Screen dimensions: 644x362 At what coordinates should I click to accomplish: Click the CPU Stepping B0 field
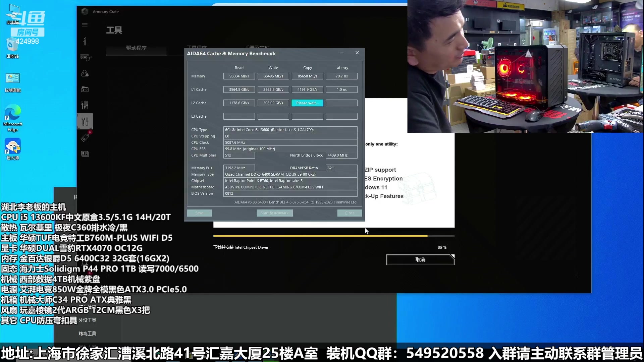click(290, 136)
